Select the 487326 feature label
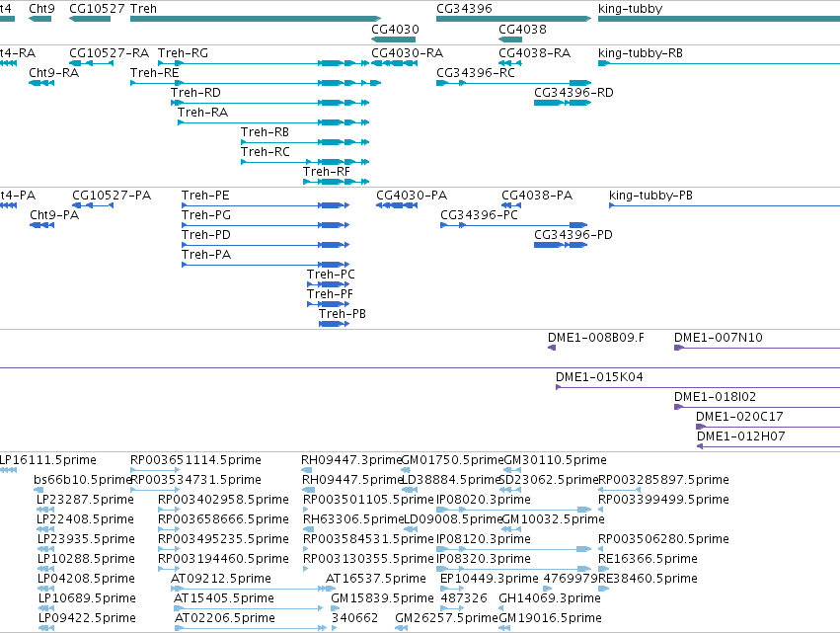840x633 pixels. pos(464,598)
